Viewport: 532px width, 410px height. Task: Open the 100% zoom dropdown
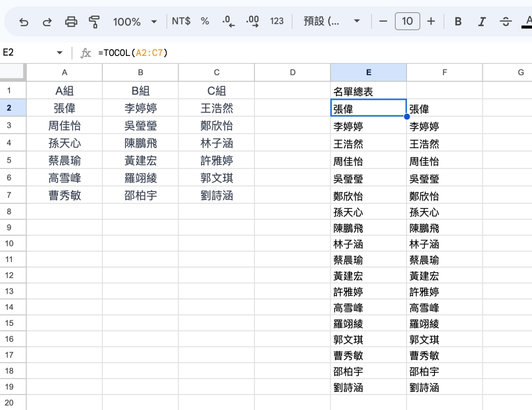[x=135, y=22]
